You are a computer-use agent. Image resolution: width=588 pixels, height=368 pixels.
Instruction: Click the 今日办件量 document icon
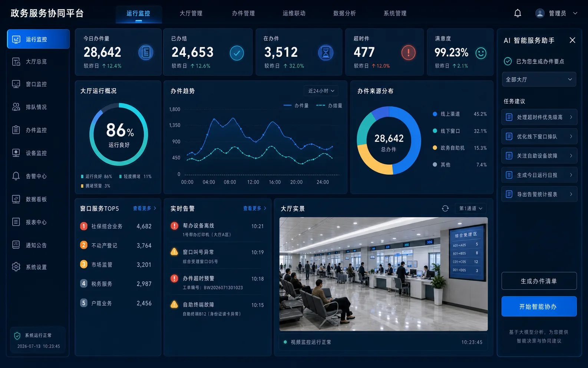coord(146,53)
